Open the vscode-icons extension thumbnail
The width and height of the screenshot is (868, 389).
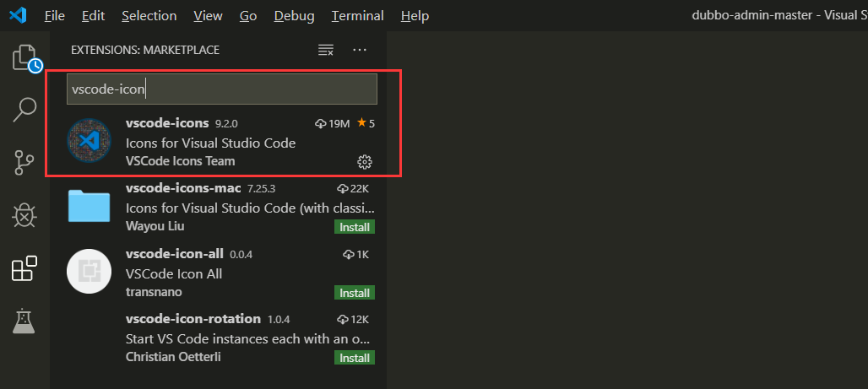tap(89, 142)
